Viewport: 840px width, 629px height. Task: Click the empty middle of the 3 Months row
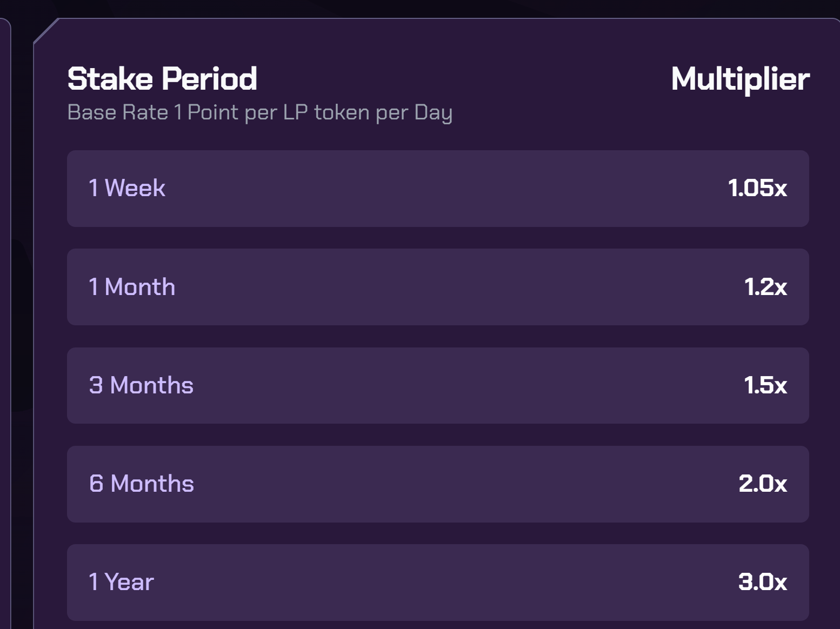coord(438,385)
